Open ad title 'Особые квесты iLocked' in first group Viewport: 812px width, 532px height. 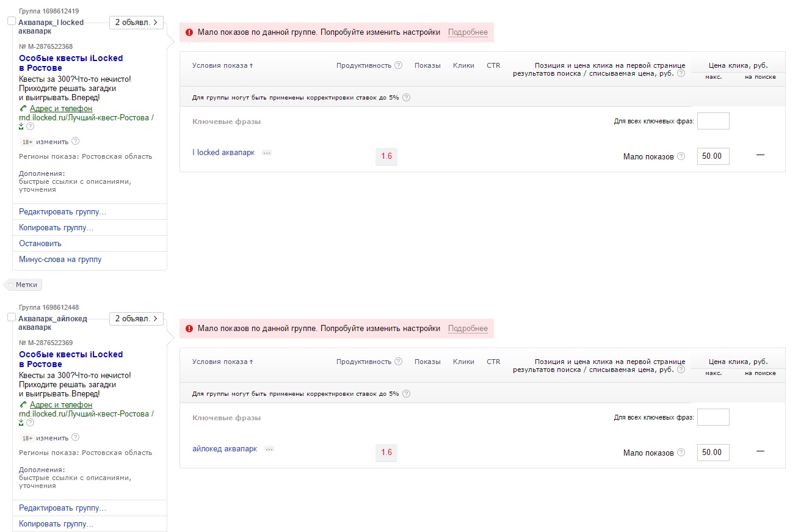pyautogui.click(x=71, y=63)
